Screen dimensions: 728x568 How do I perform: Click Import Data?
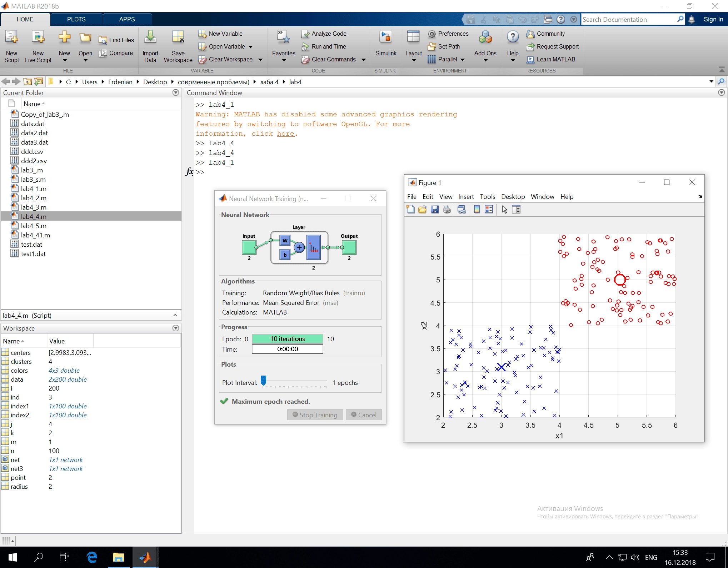coord(150,47)
